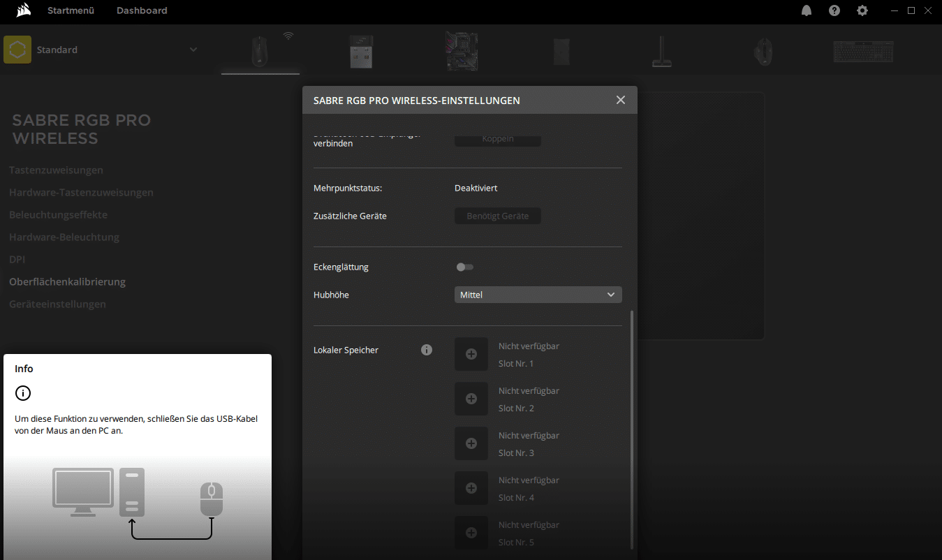The image size is (942, 560).
Task: Open Oberflächenkalibrierung in the sidebar
Action: point(67,282)
